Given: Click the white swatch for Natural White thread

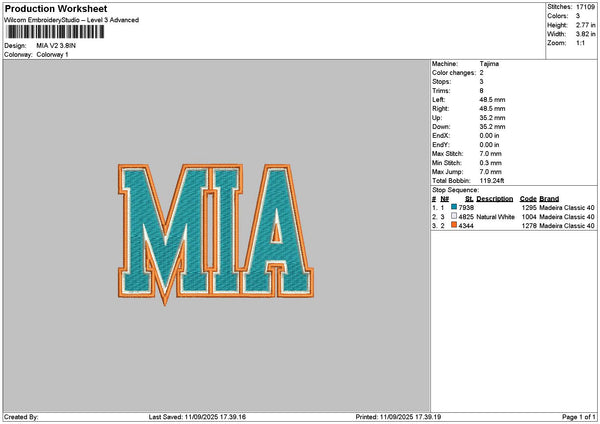Looking at the screenshot, I should [454, 216].
